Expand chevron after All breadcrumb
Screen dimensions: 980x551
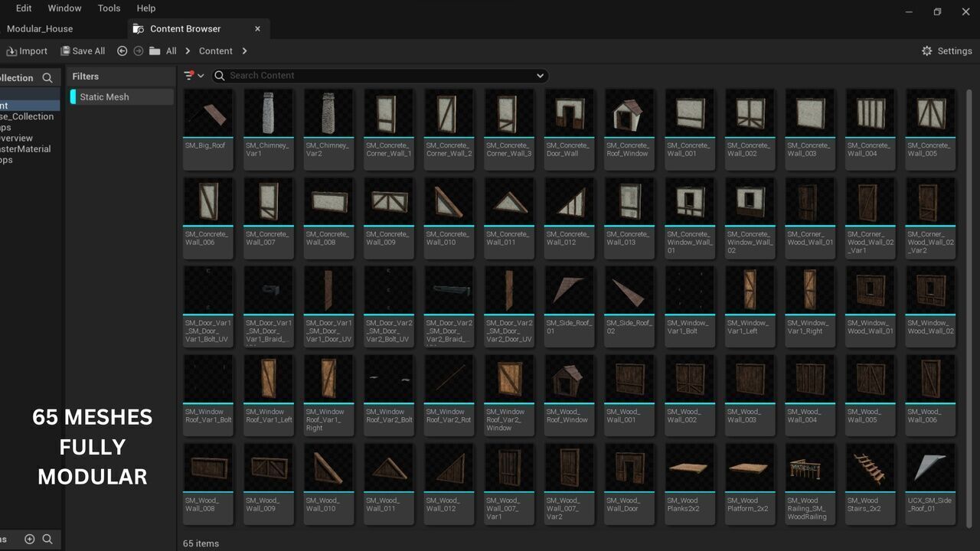pos(188,51)
